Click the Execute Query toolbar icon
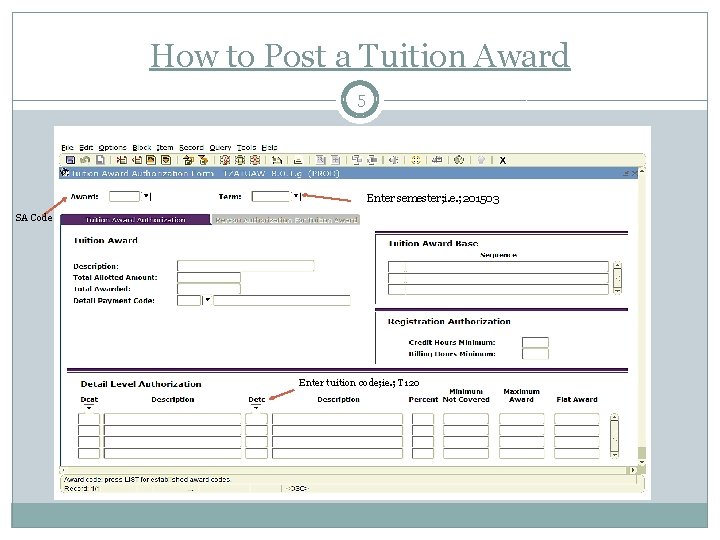 click(240, 160)
